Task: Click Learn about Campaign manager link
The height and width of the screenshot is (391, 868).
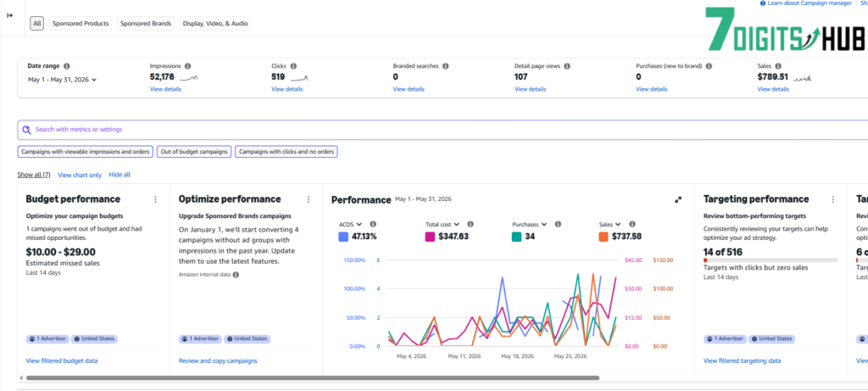Action: [x=810, y=3]
